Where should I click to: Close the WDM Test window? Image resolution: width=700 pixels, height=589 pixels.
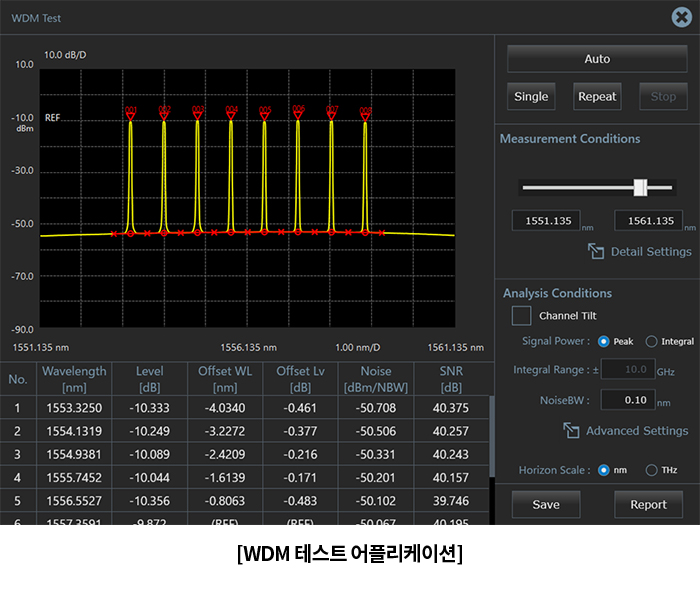tap(681, 17)
